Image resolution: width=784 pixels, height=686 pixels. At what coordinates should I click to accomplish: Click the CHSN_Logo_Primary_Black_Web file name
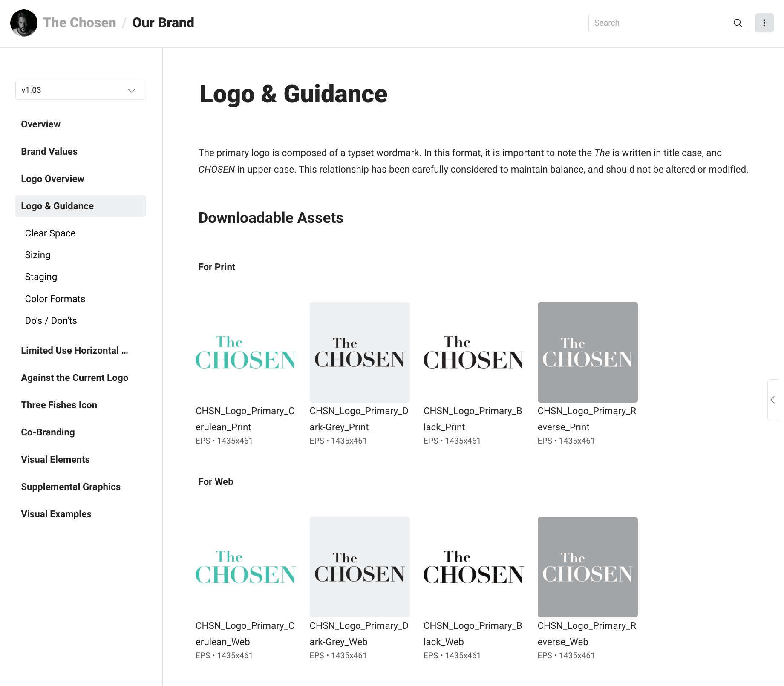(x=473, y=634)
